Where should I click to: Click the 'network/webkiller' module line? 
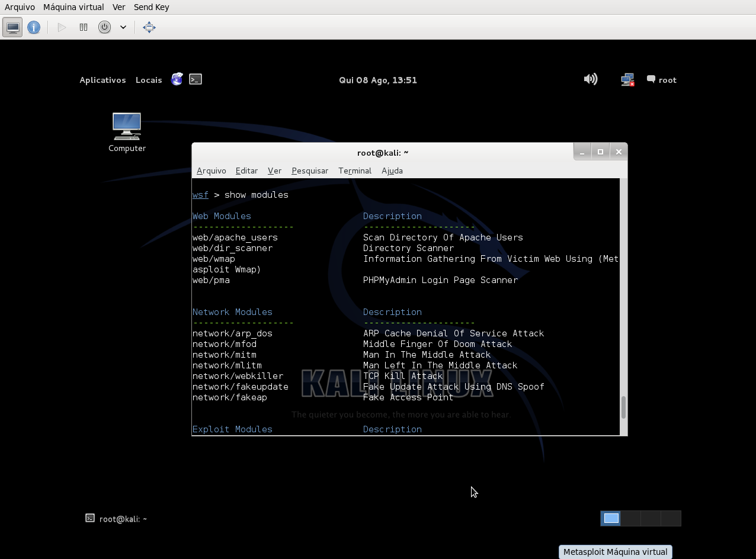[x=238, y=376]
